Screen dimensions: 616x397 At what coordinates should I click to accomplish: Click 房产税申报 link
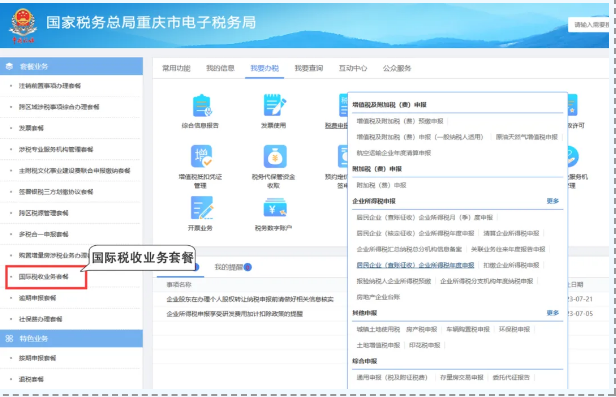[x=422, y=329]
